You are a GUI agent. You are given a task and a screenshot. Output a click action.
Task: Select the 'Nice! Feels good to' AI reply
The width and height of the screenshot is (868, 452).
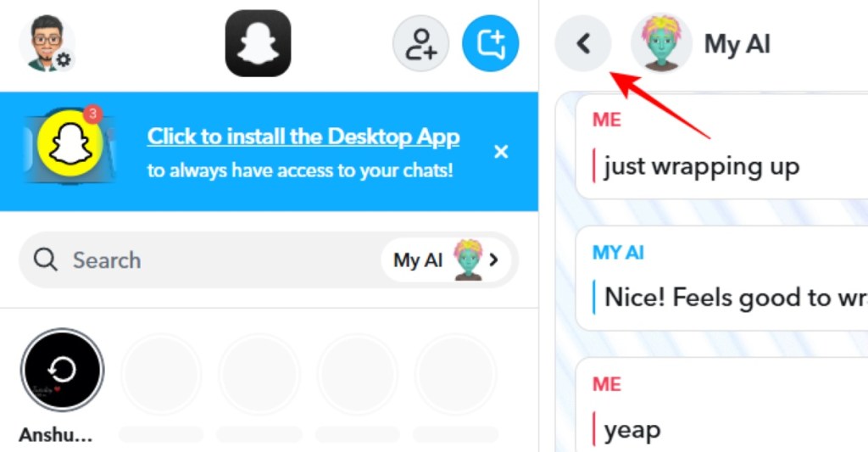point(736,298)
